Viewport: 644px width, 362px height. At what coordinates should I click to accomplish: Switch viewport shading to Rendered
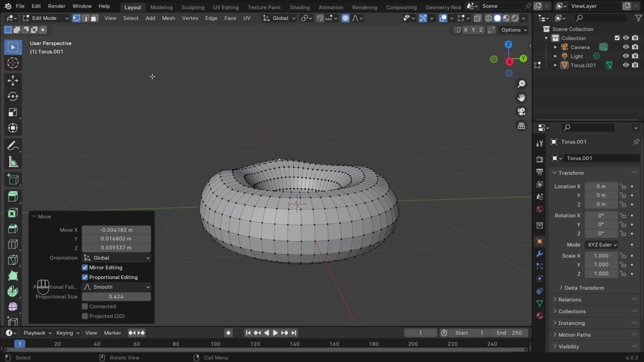[515, 18]
